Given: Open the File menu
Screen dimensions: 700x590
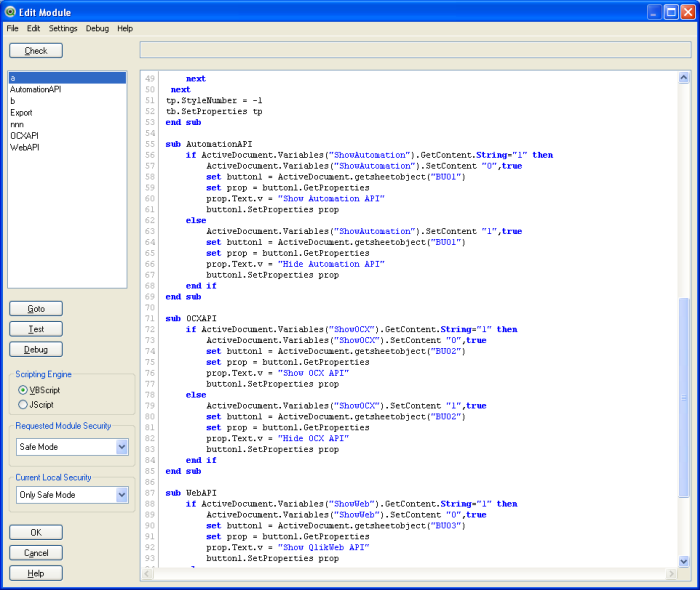Looking at the screenshot, I should click(x=13, y=28).
